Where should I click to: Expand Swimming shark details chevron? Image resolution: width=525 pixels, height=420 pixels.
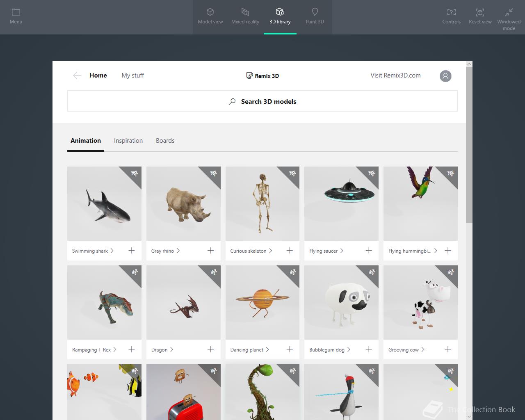(x=112, y=251)
